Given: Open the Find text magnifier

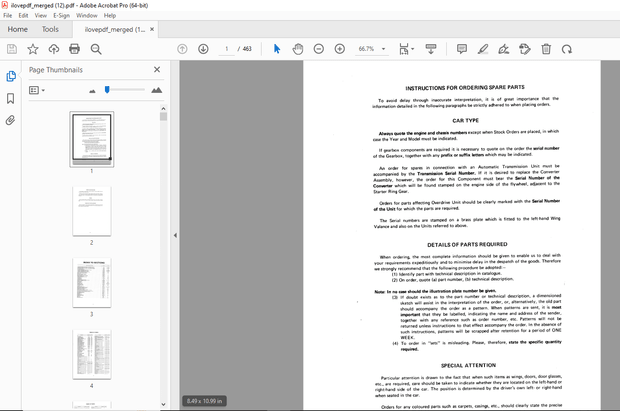Looking at the screenshot, I should (96, 49).
